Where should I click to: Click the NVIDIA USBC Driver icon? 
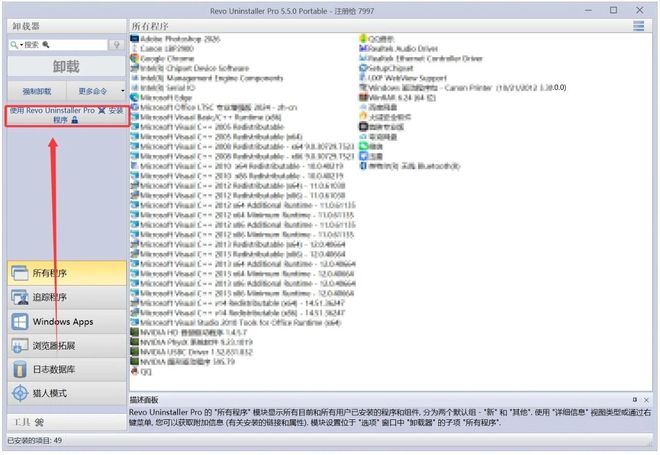click(135, 352)
